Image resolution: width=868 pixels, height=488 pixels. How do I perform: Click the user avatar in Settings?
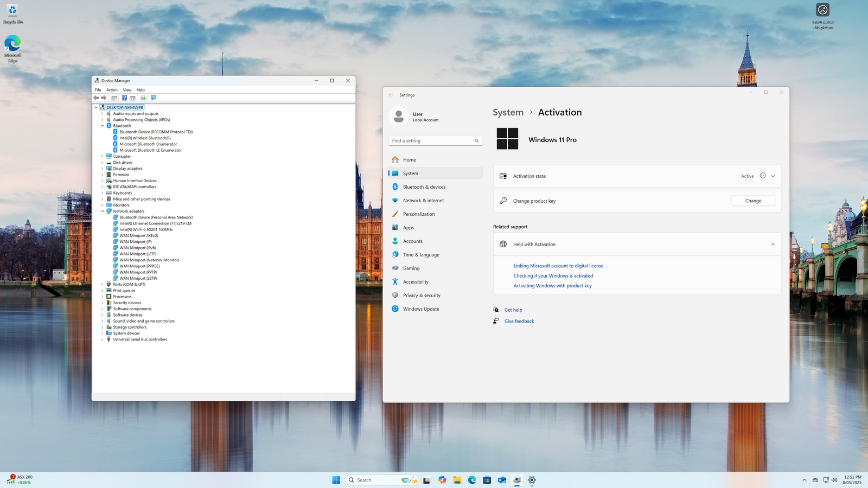399,116
